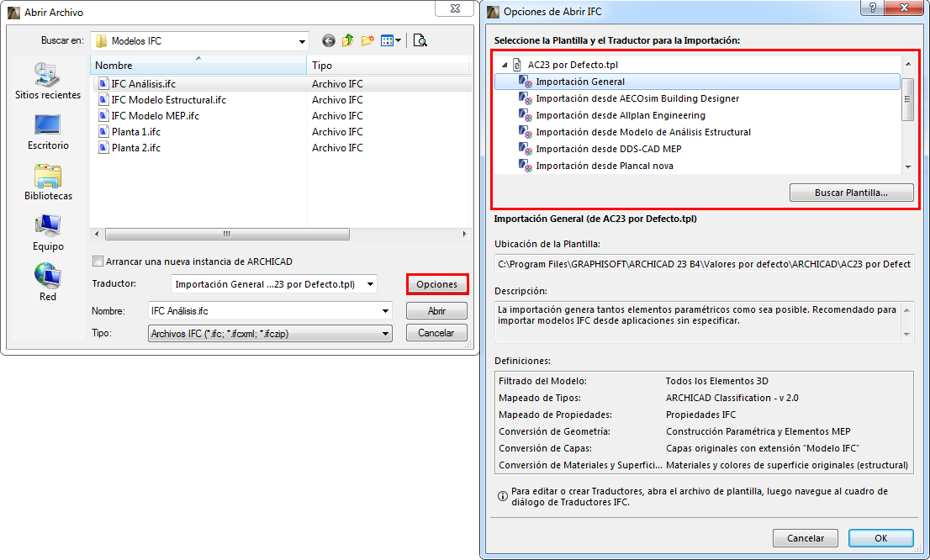
Task: Click 'ARCHICAD Classification - v 2.0' value
Action: click(732, 398)
